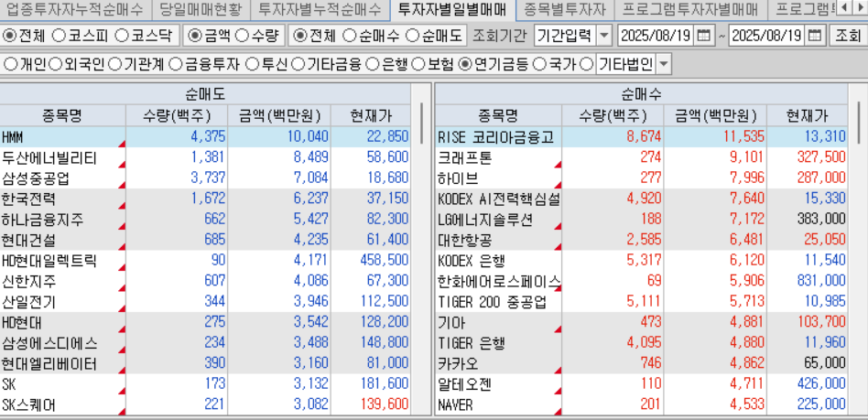Select SK스퀘어 row
Image resolution: width=868 pixels, height=420 pixels.
pos(205,405)
